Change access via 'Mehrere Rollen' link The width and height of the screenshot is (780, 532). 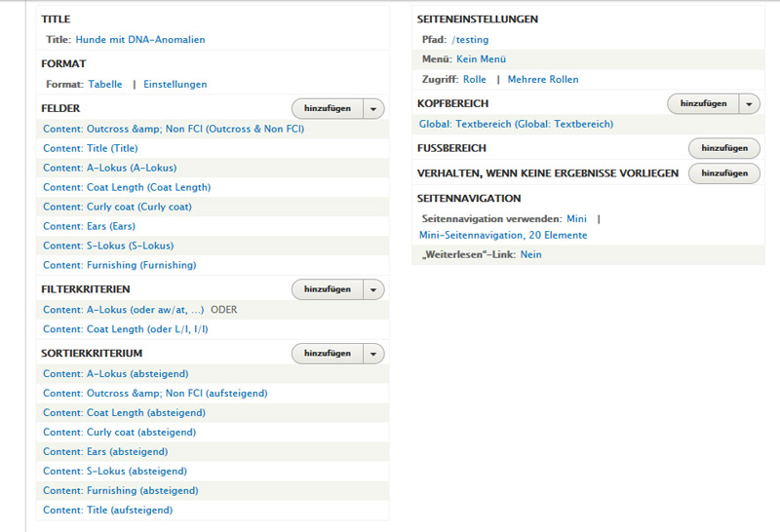[543, 80]
